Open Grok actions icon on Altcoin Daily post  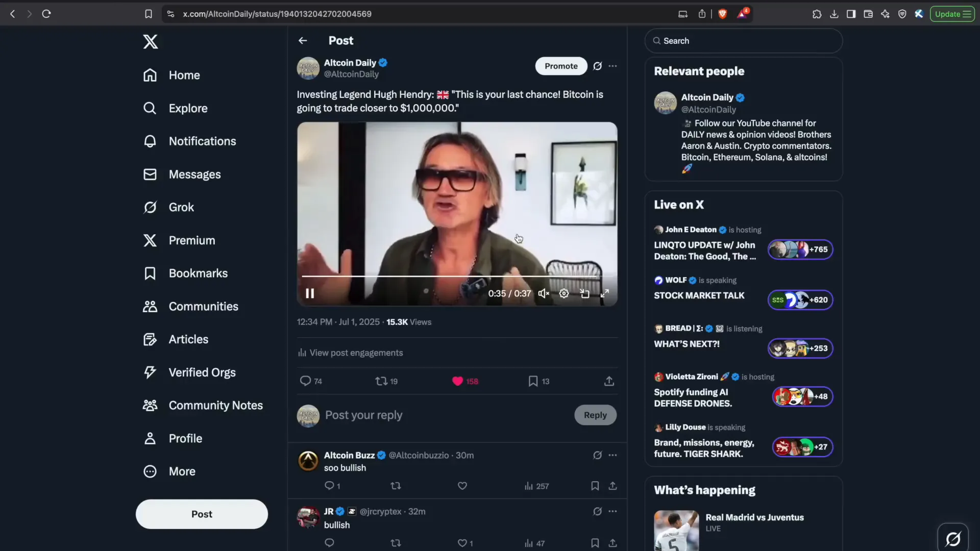[x=597, y=66]
